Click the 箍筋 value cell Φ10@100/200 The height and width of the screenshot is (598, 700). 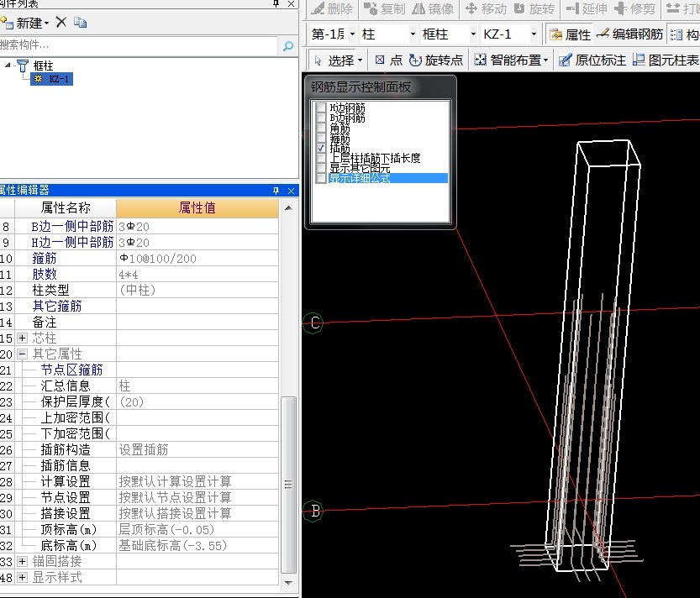click(197, 259)
